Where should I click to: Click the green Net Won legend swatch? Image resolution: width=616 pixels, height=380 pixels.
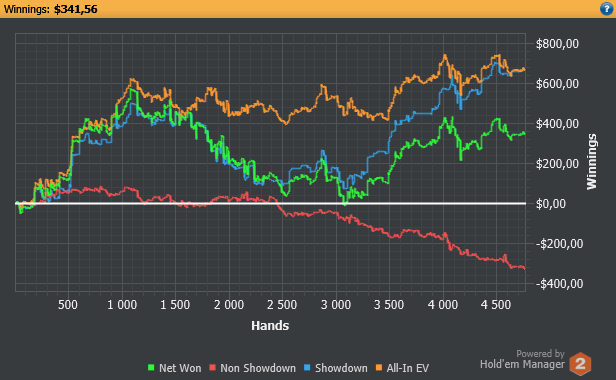(151, 368)
